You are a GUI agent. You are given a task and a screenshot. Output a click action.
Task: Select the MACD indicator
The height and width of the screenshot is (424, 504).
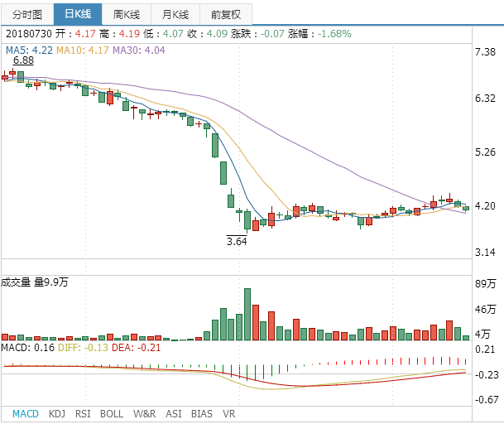26,414
